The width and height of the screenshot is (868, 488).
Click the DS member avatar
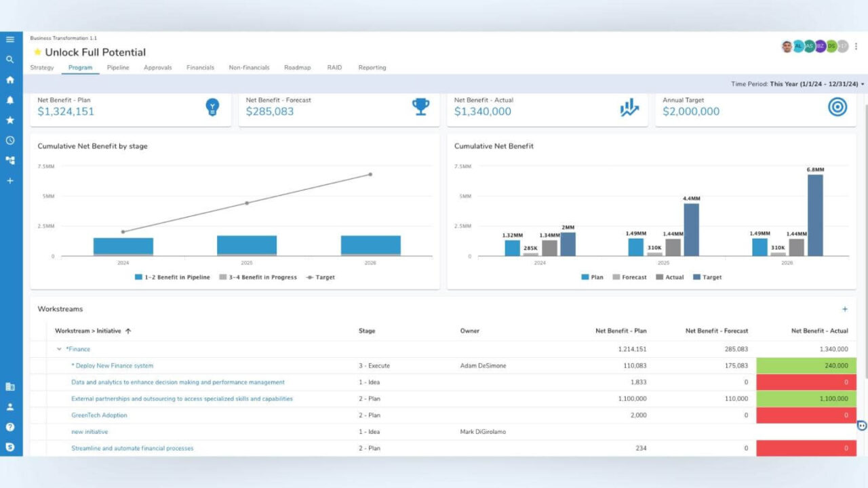831,46
